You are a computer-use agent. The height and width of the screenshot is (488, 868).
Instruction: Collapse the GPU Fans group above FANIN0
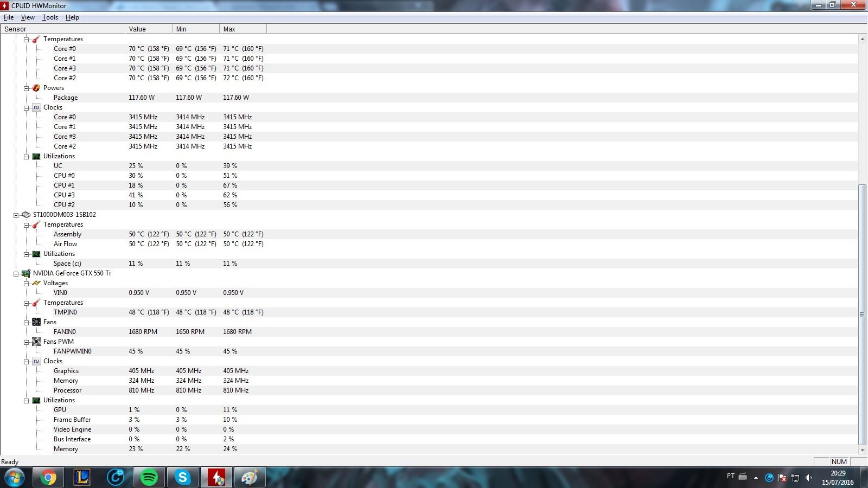coord(26,323)
